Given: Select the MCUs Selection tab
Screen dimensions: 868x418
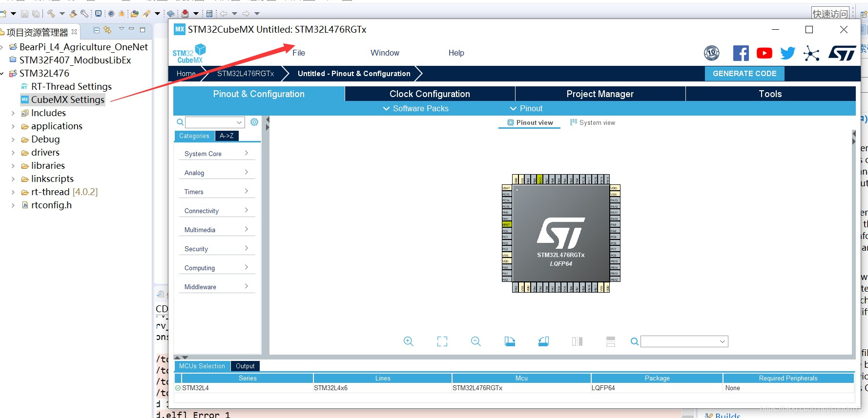Looking at the screenshot, I should (202, 366).
